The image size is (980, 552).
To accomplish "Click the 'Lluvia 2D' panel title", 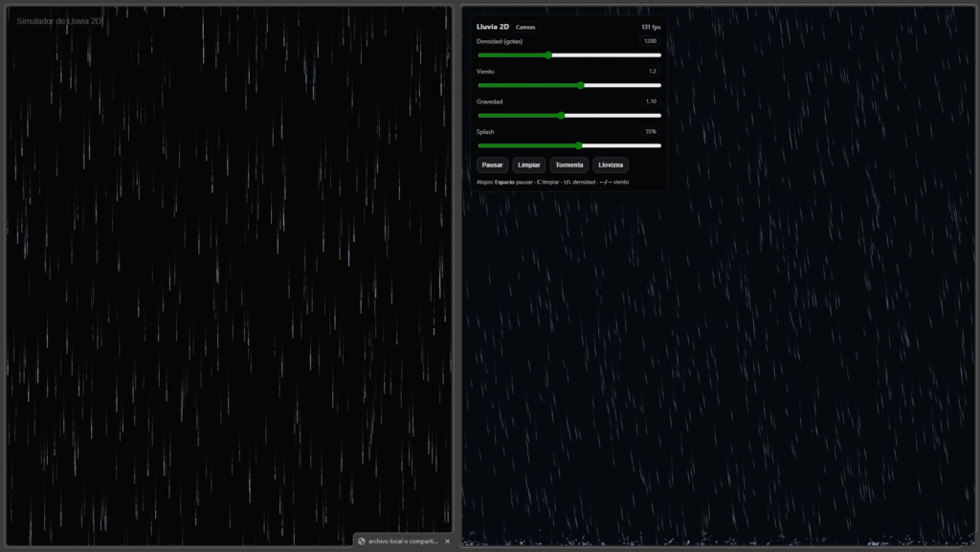I will point(493,27).
